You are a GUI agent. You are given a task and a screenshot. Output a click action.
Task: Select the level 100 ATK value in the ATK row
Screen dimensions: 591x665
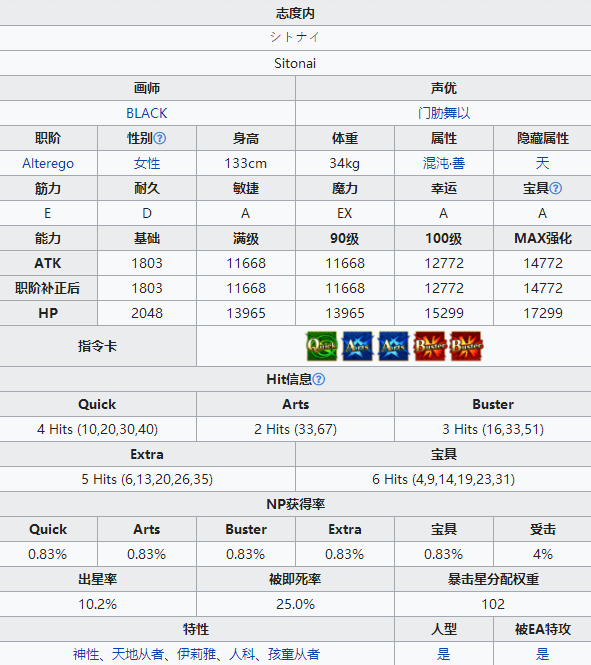[444, 263]
